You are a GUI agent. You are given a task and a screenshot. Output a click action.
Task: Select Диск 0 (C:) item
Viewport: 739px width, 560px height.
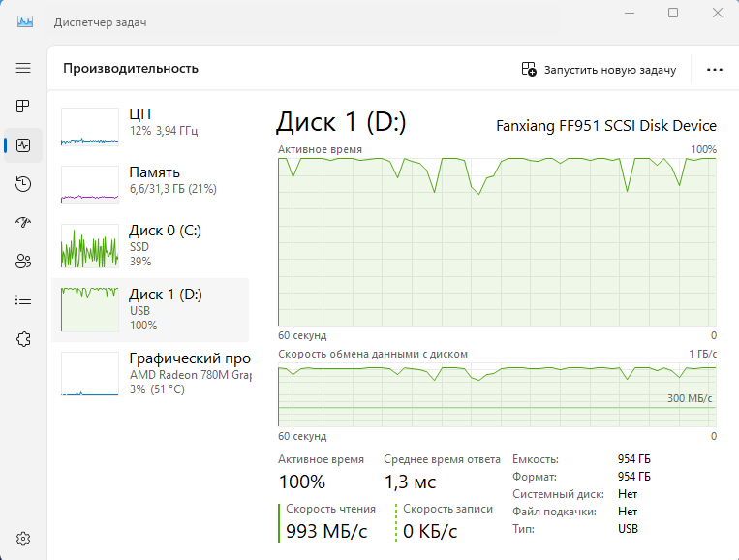(x=150, y=245)
